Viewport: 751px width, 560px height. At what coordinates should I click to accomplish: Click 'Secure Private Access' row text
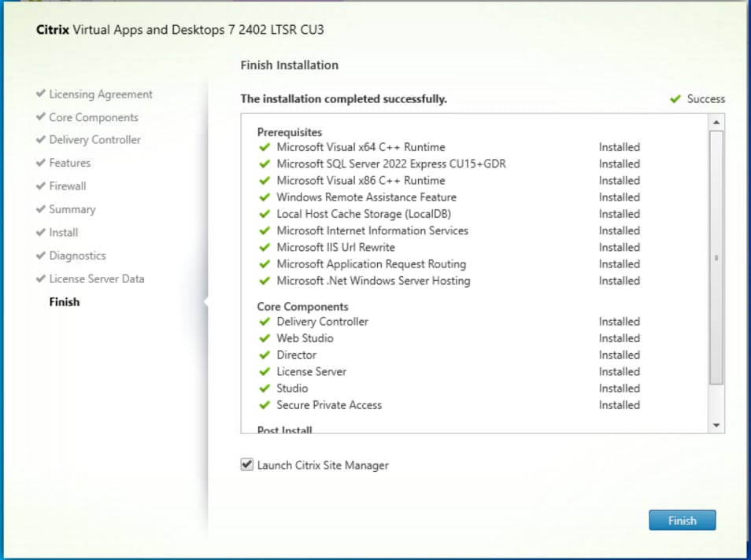click(329, 405)
